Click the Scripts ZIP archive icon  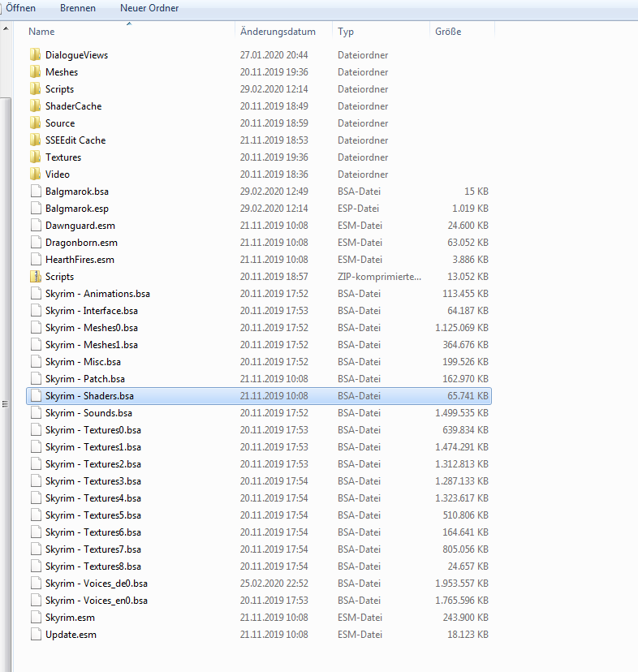coord(35,277)
